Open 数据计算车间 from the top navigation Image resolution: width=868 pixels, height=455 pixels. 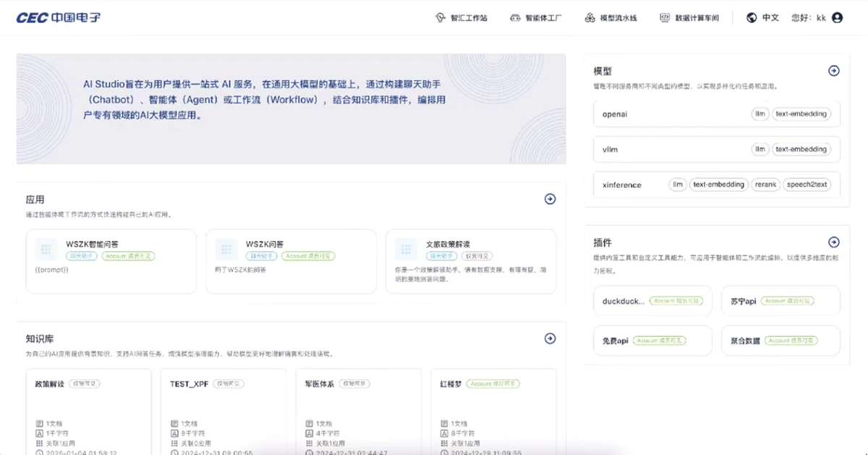tap(689, 18)
